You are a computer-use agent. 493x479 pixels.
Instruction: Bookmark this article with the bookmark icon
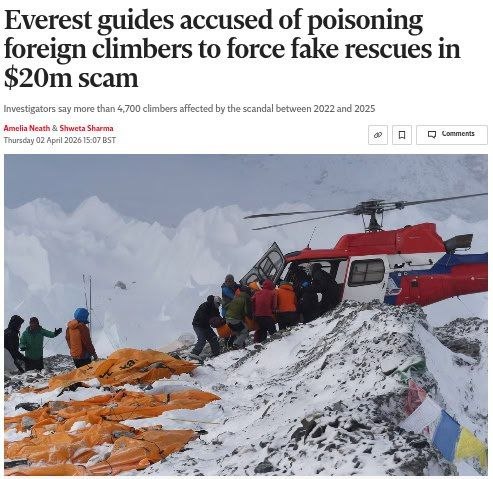click(x=402, y=135)
